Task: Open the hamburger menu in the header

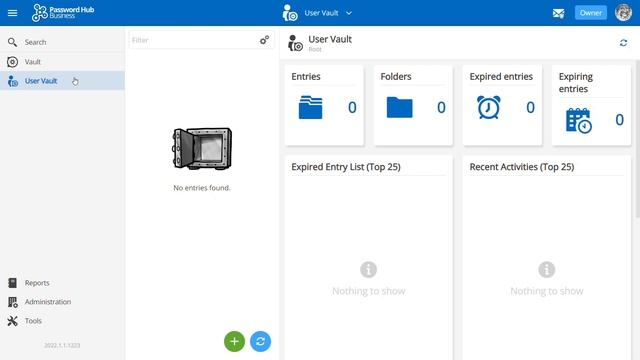Action: tap(13, 13)
